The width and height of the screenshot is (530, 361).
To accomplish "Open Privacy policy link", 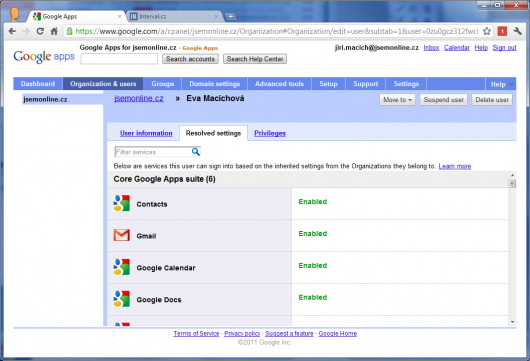I will 242,334.
